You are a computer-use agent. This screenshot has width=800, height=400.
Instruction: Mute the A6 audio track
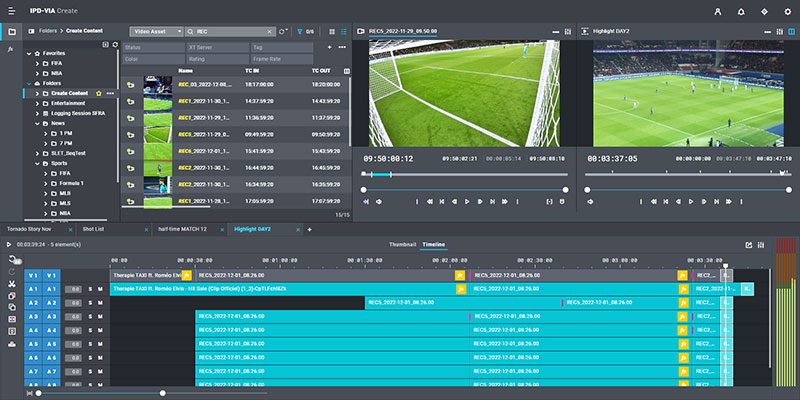click(100, 358)
